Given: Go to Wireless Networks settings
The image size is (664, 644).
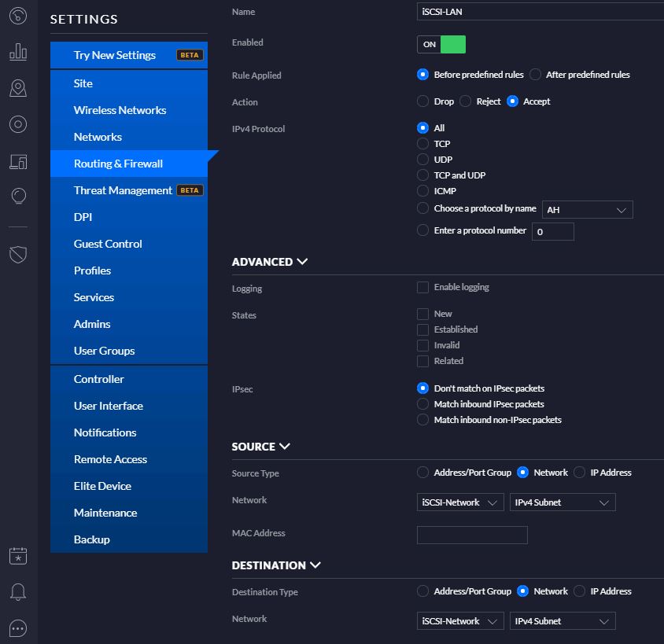Looking at the screenshot, I should coord(129,110).
